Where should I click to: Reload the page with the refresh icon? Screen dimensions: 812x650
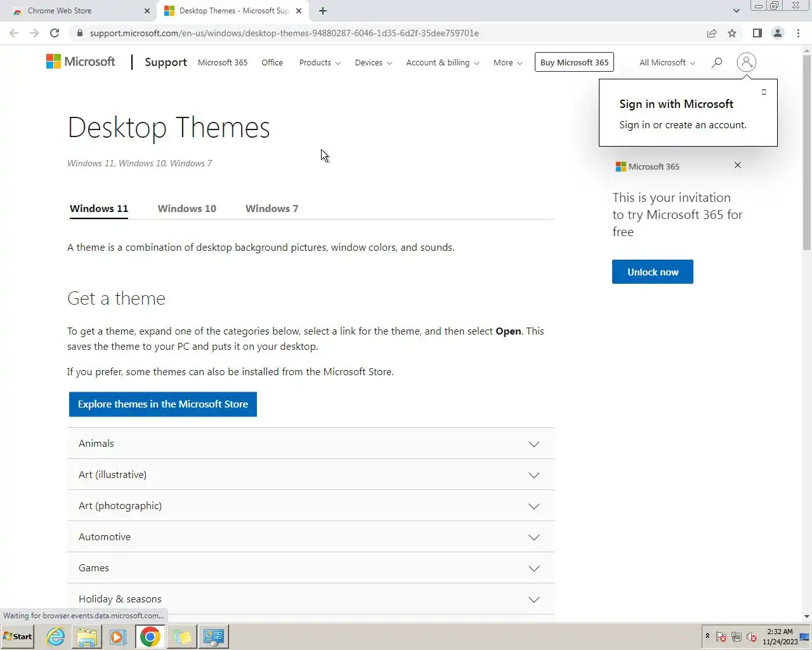(55, 33)
